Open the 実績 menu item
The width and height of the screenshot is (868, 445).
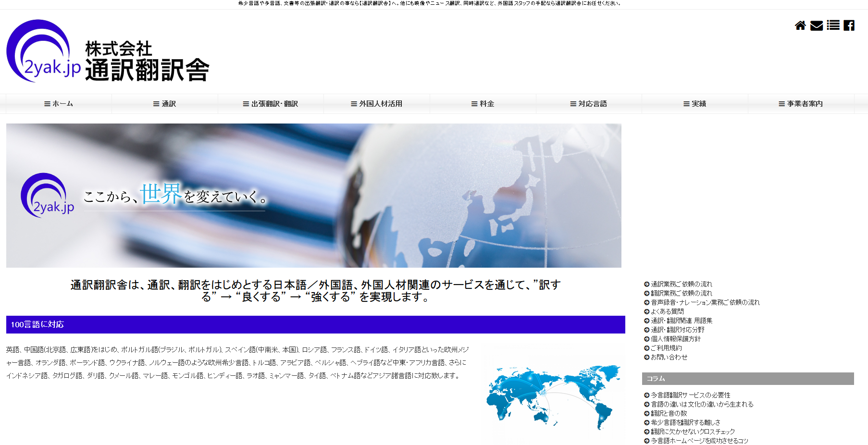(x=694, y=104)
